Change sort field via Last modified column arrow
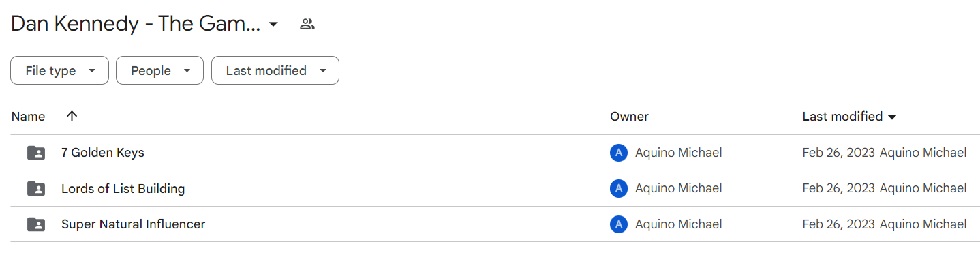Image resolution: width=980 pixels, height=268 pixels. [x=892, y=117]
